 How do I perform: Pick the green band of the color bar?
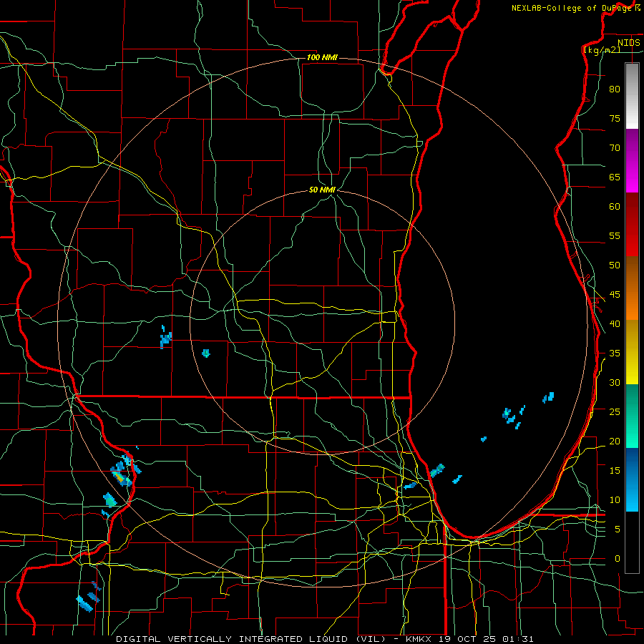(632, 416)
